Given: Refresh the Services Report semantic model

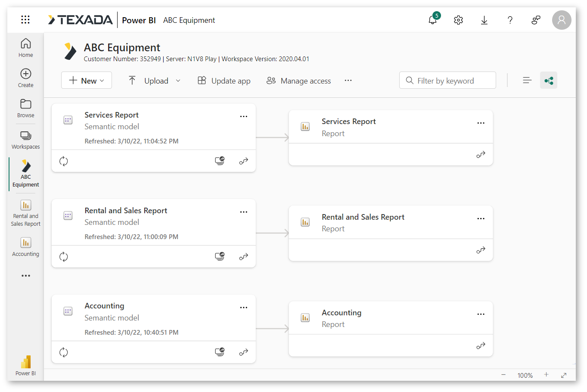Looking at the screenshot, I should point(64,161).
